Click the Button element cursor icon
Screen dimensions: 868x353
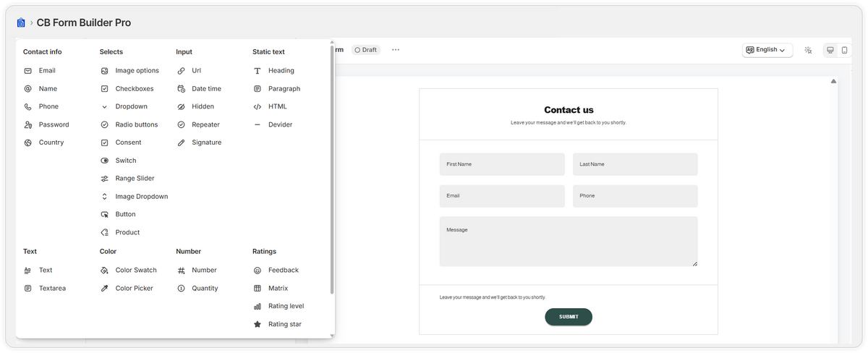tap(104, 214)
